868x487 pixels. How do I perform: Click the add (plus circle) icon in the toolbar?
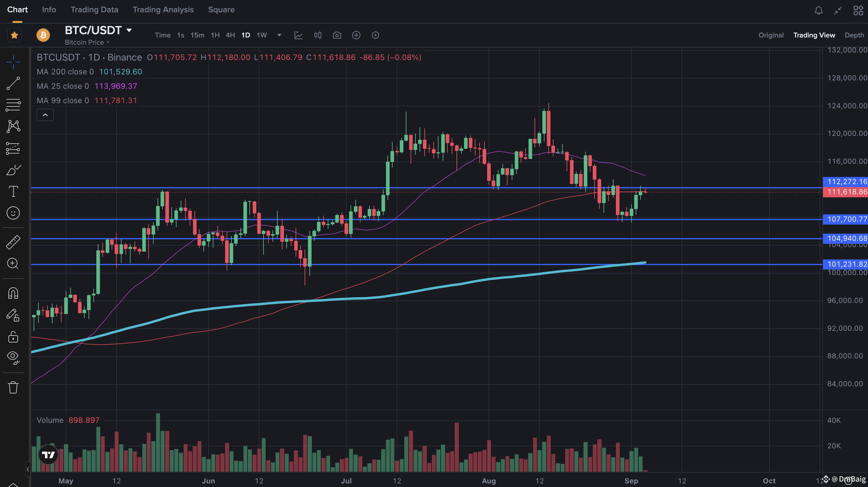coord(356,35)
